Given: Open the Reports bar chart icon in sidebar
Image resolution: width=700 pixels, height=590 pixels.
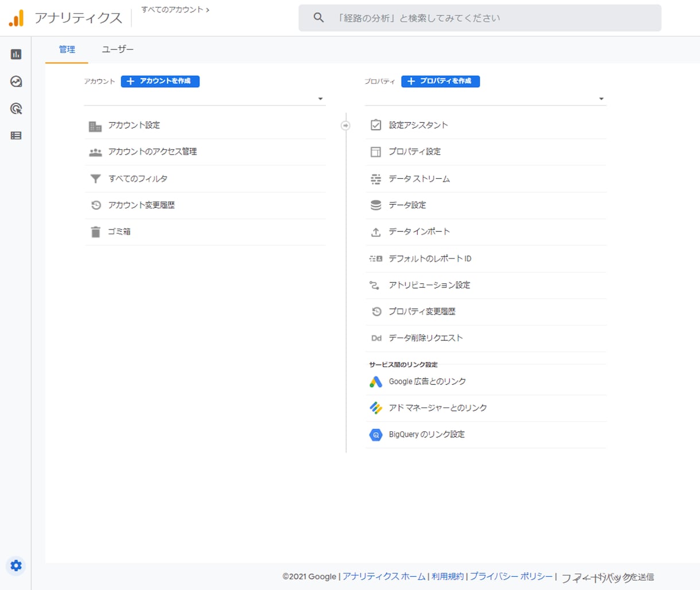Looking at the screenshot, I should tap(16, 54).
